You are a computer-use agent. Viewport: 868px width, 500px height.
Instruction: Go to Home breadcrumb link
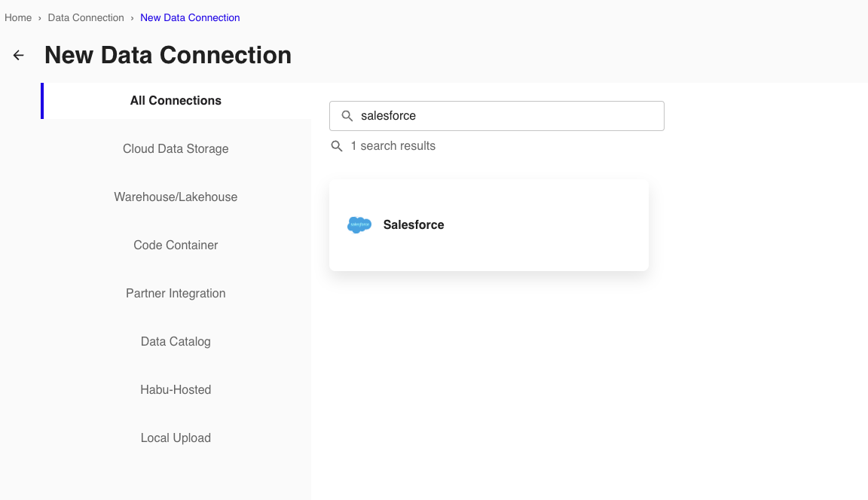(18, 17)
